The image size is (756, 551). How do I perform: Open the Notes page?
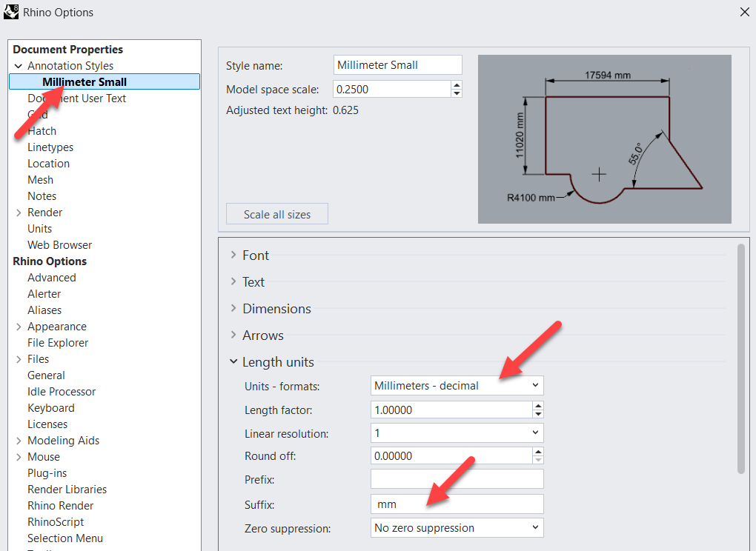(42, 196)
